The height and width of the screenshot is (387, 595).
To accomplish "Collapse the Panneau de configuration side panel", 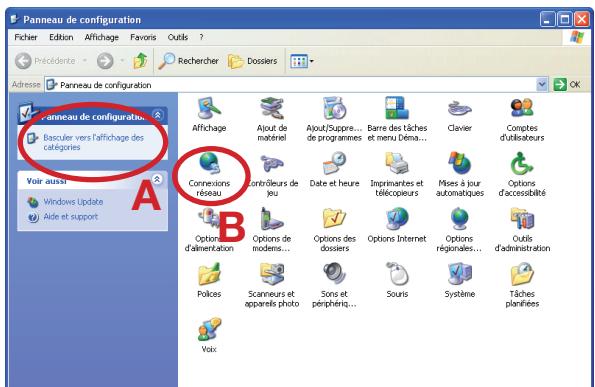I will click(x=158, y=115).
